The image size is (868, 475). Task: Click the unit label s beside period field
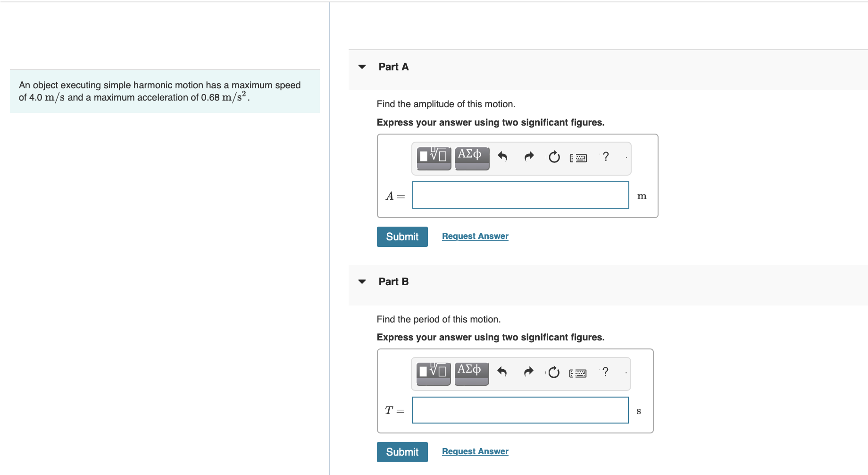(639, 411)
